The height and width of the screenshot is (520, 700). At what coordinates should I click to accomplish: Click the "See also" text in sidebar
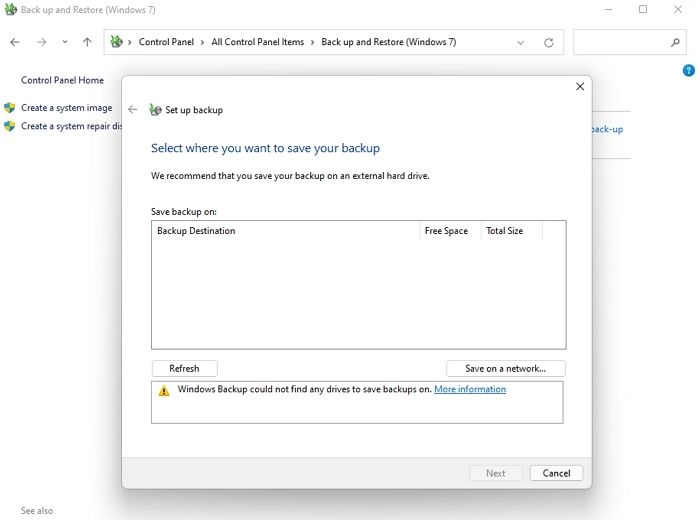pyautogui.click(x=37, y=511)
